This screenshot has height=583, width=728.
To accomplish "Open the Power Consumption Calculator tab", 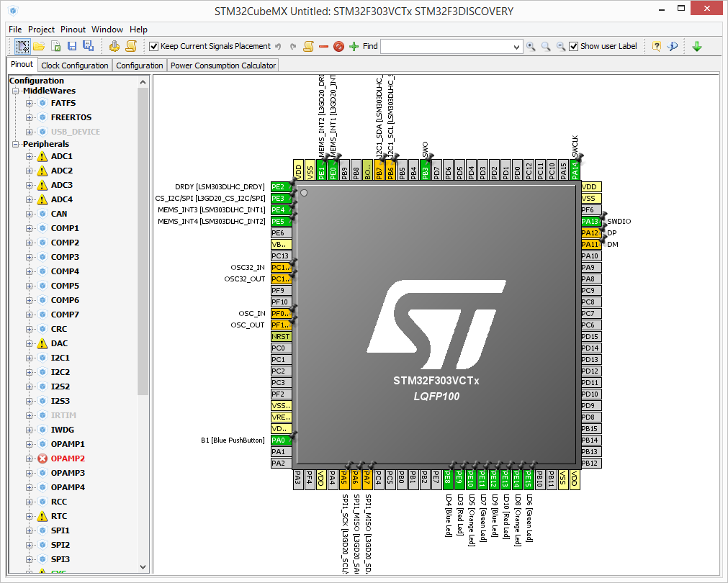I will click(223, 65).
